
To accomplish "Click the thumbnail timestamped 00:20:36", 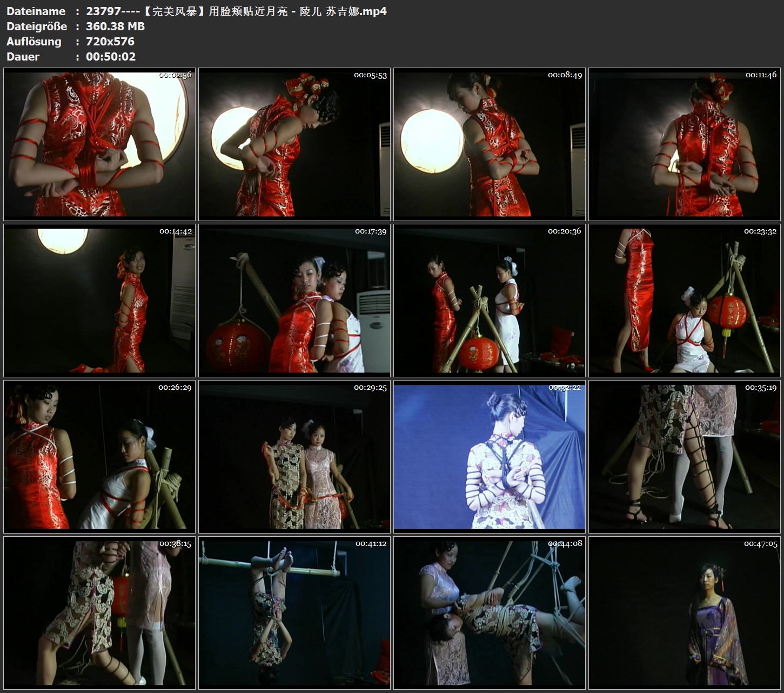I will coord(490,300).
